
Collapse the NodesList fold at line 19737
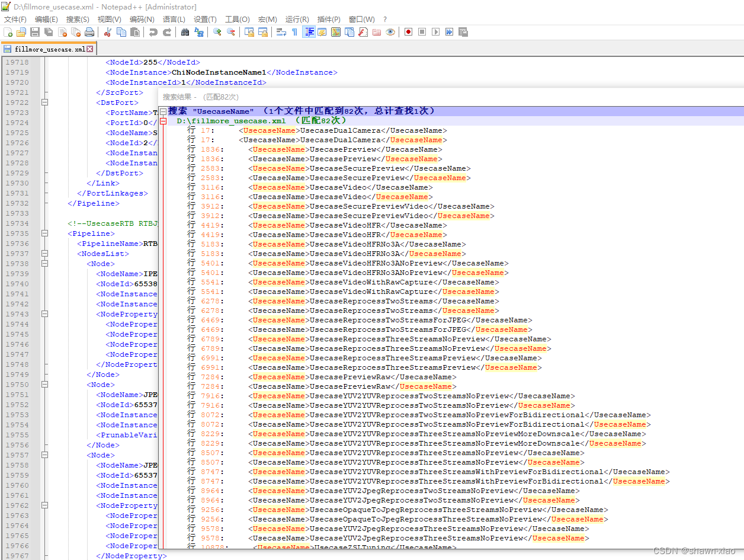[x=44, y=254]
